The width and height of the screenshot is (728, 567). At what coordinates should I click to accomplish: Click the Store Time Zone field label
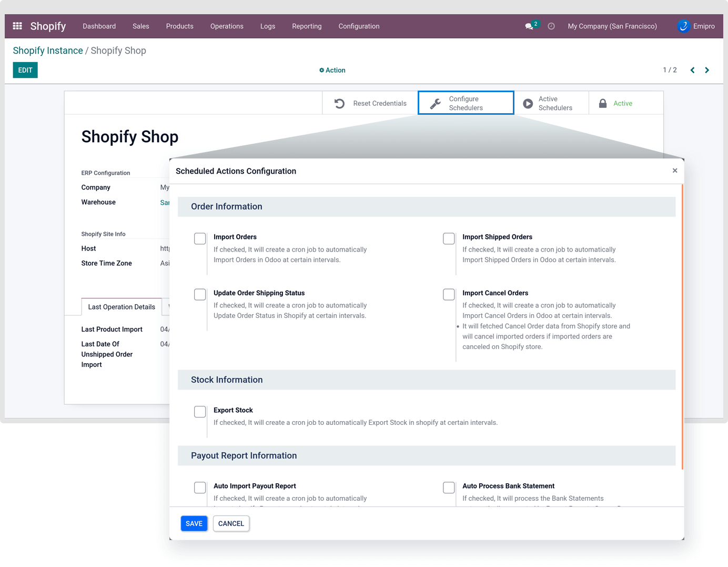pyautogui.click(x=106, y=263)
